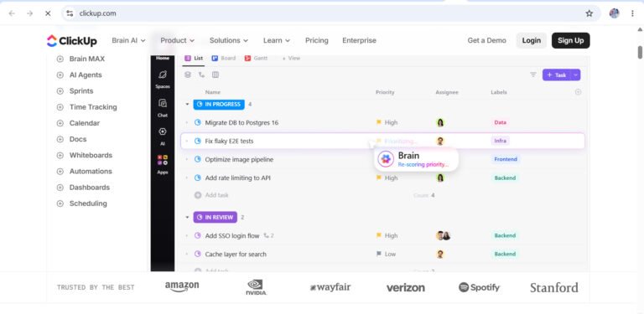Stop page loading with X button

pos(48,13)
